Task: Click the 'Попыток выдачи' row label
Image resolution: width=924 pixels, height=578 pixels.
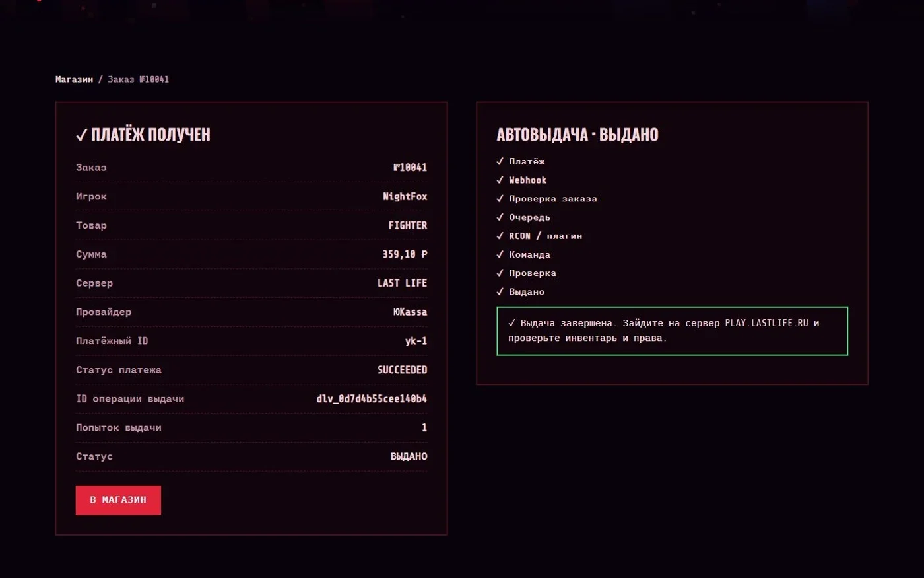Action: pos(119,428)
